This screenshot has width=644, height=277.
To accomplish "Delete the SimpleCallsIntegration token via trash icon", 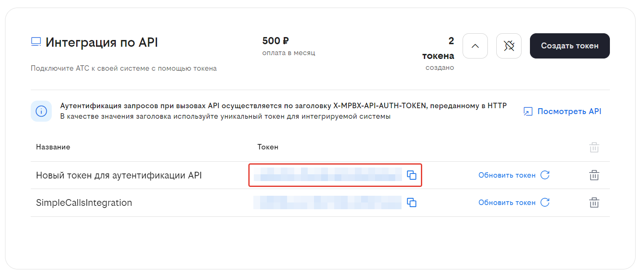I will coord(594,202).
